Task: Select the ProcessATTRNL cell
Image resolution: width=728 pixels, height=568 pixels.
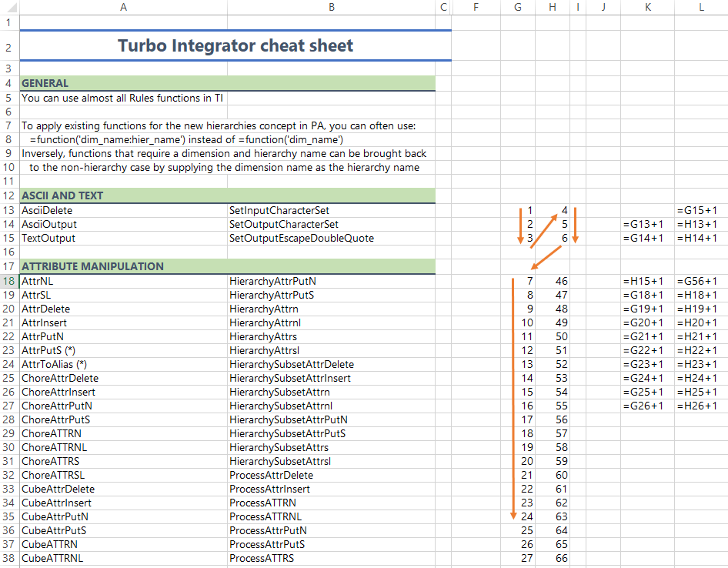Action: click(332, 517)
